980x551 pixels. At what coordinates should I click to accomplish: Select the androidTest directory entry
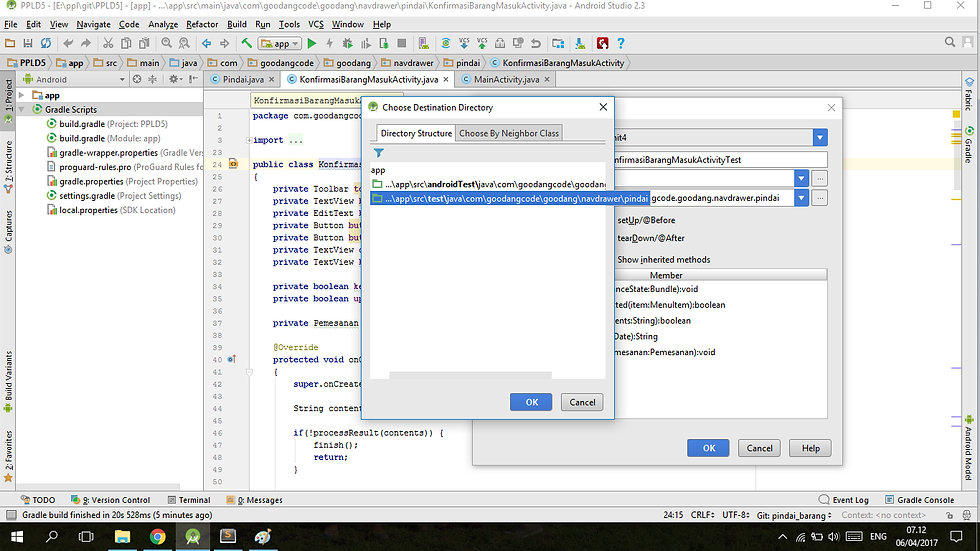488,184
